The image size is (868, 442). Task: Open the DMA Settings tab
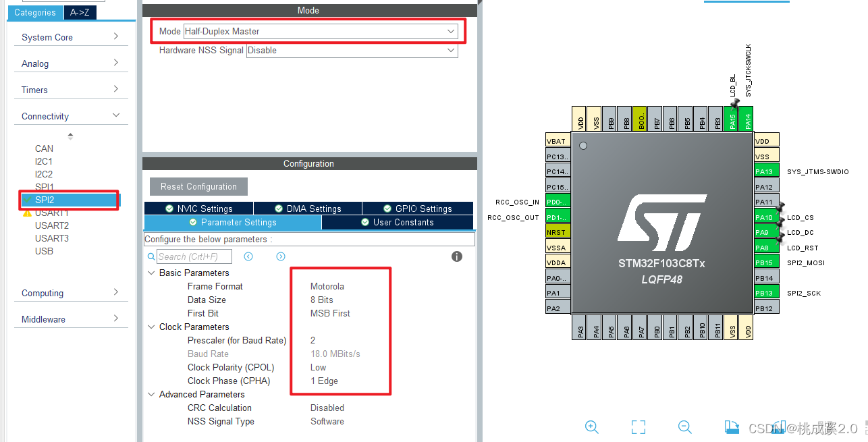point(308,209)
